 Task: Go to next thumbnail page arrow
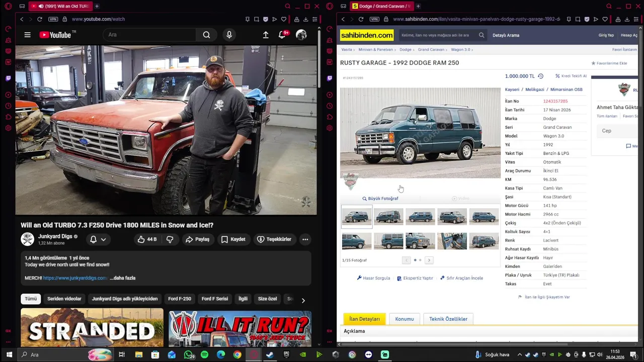[429, 260]
